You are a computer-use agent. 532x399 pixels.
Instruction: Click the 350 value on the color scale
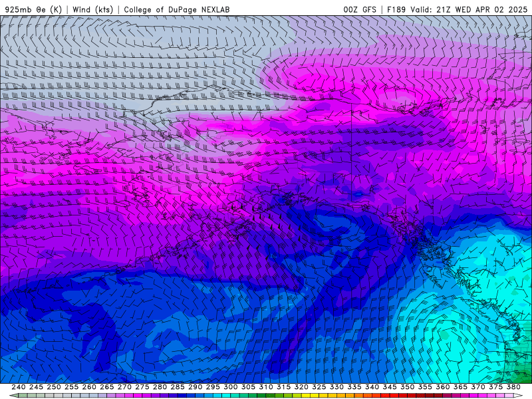click(408, 387)
